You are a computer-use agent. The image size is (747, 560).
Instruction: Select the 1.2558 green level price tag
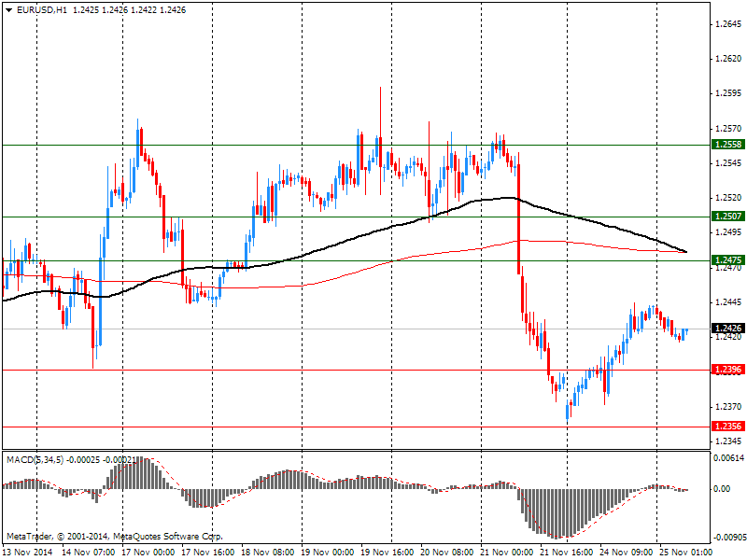728,145
